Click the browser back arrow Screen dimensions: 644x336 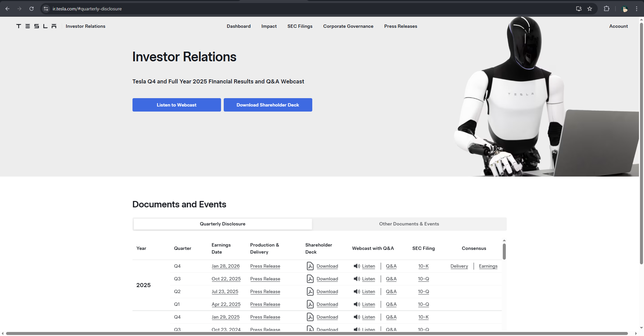coord(7,9)
